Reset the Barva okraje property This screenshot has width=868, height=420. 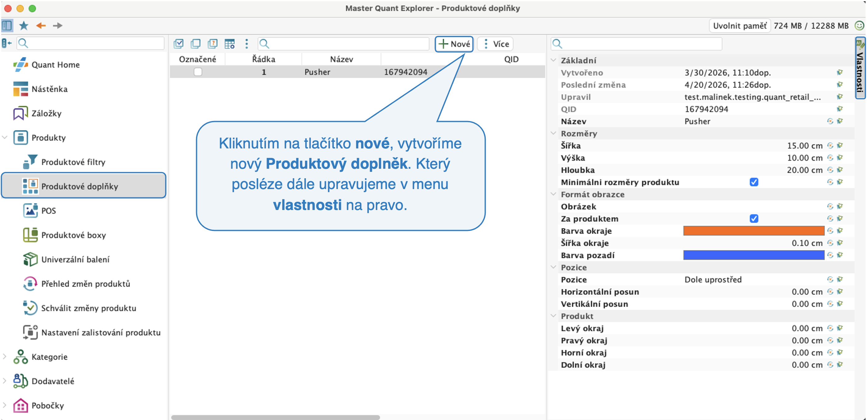point(830,231)
